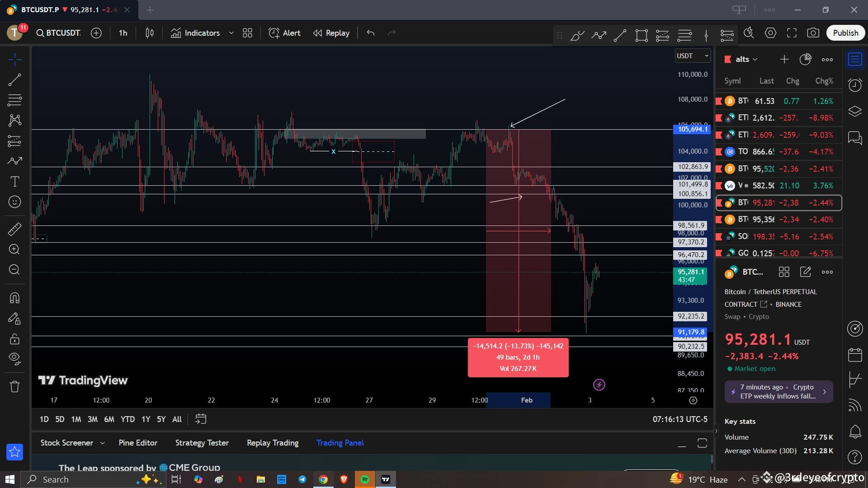Screen dimensions: 868x488
Task: Select the Text drawing tool
Action: [15, 181]
